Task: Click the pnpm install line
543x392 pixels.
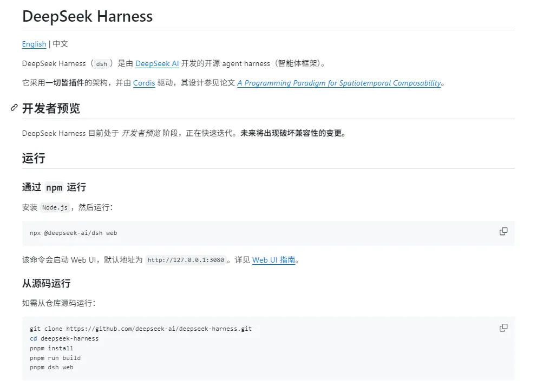Action: tap(51, 348)
